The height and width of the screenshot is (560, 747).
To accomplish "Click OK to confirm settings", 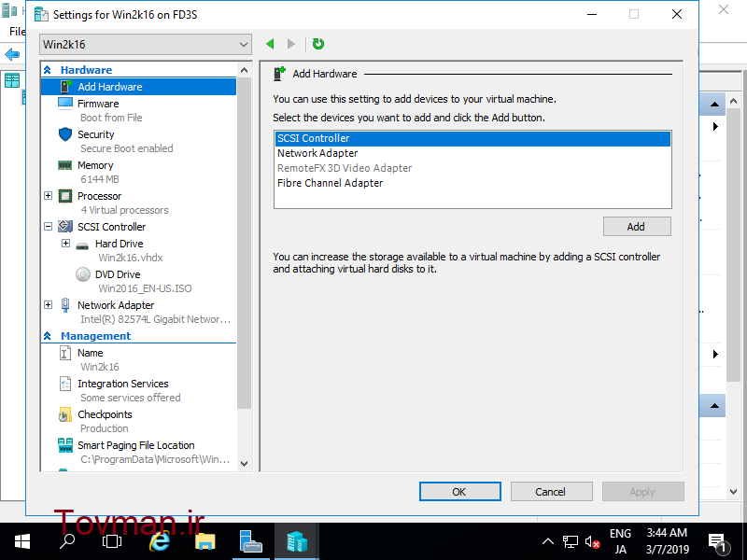I will [x=459, y=492].
